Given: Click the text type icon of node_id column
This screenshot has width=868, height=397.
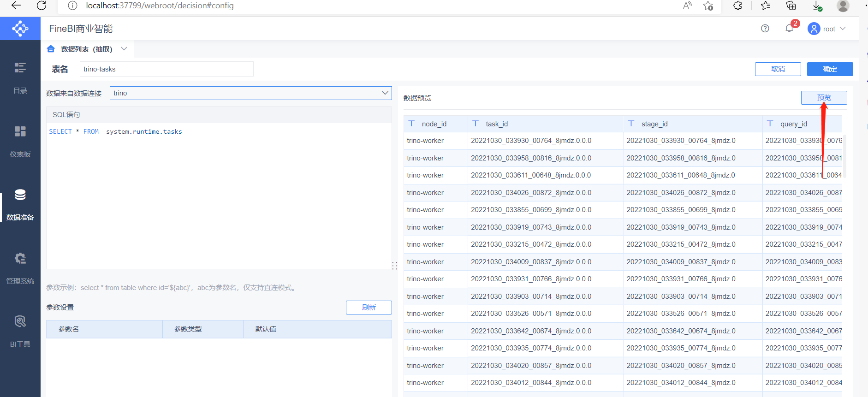Looking at the screenshot, I should (x=411, y=124).
